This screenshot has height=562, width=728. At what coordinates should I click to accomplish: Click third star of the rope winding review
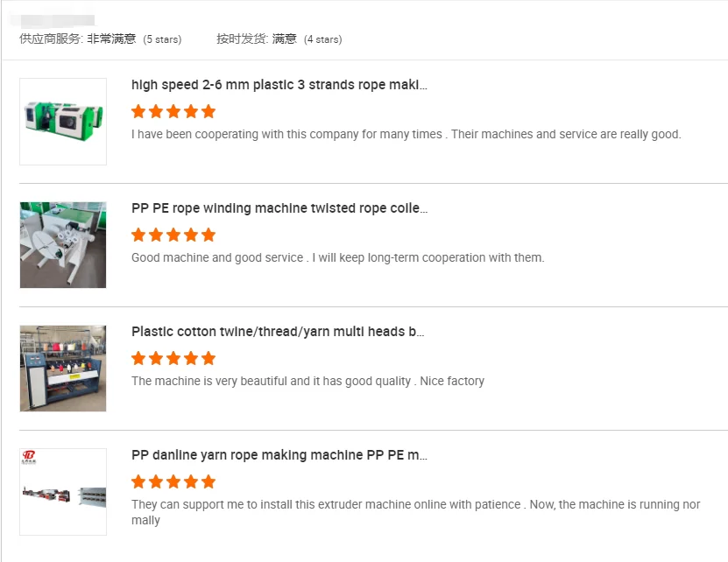click(173, 235)
